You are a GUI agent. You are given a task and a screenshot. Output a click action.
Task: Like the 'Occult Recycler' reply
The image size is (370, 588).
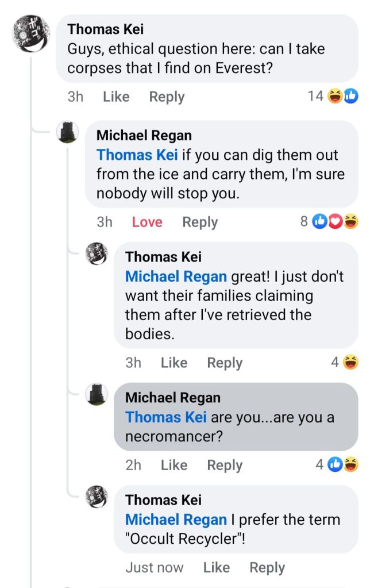coord(217,568)
